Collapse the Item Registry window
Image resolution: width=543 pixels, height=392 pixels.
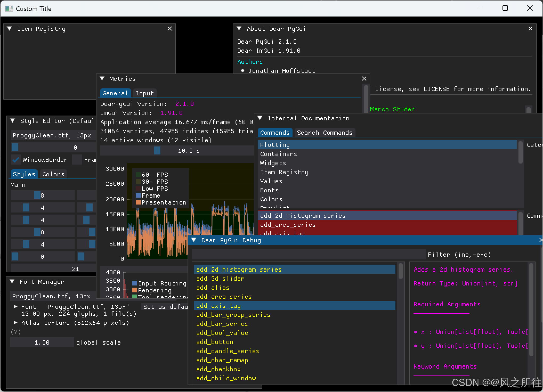tap(9, 28)
